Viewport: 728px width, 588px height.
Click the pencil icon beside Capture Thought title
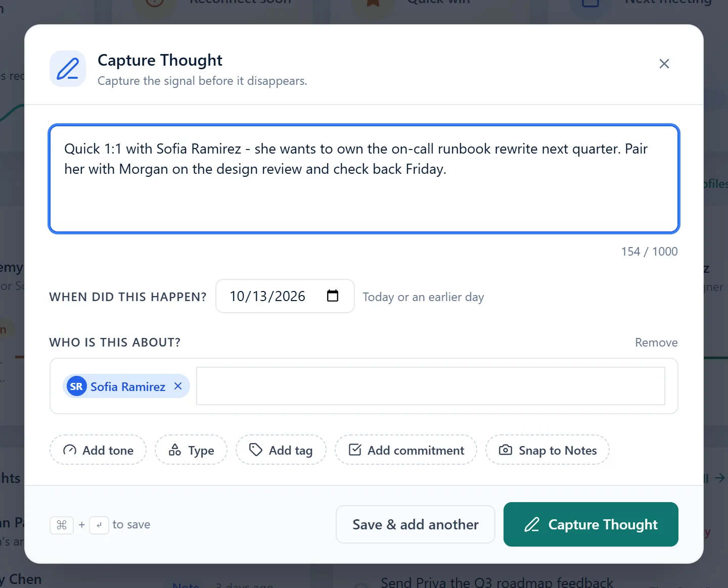tap(68, 69)
